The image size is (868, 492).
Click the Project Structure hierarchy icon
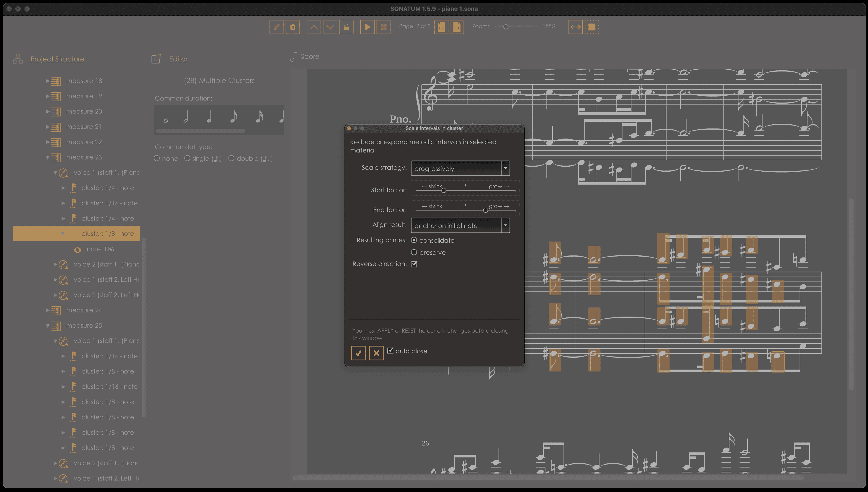click(x=18, y=59)
